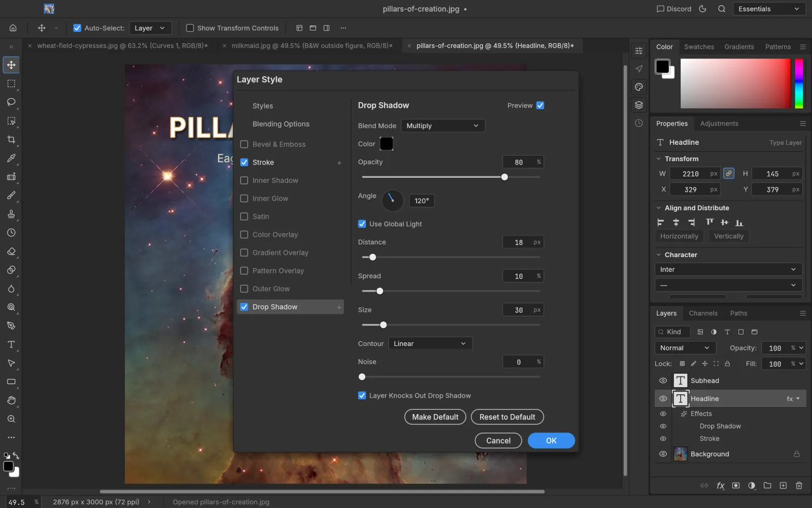
Task: Open the Essentials workspace dropdown
Action: 769,9
